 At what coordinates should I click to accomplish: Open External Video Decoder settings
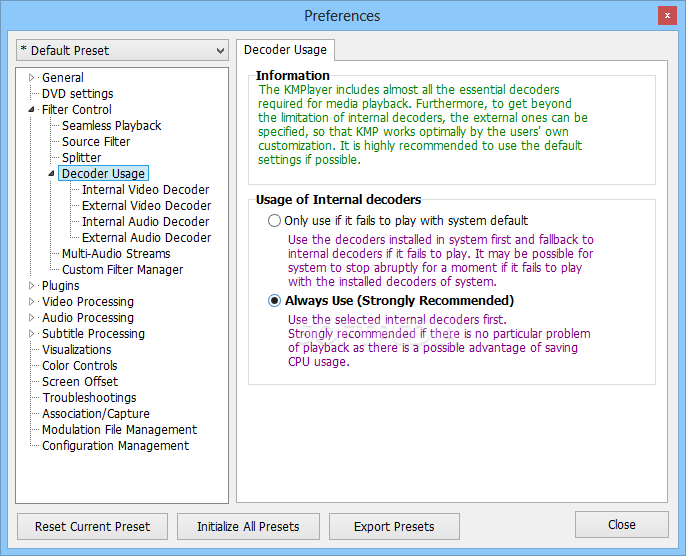pos(146,206)
